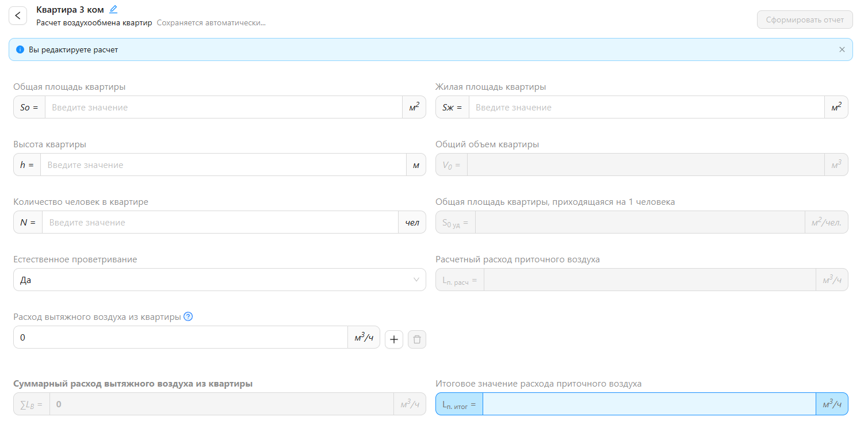Viewport: 868px width, 428px height.
Task: Open help tooltip for Расход вытяжного воздуха
Action: [x=188, y=316]
